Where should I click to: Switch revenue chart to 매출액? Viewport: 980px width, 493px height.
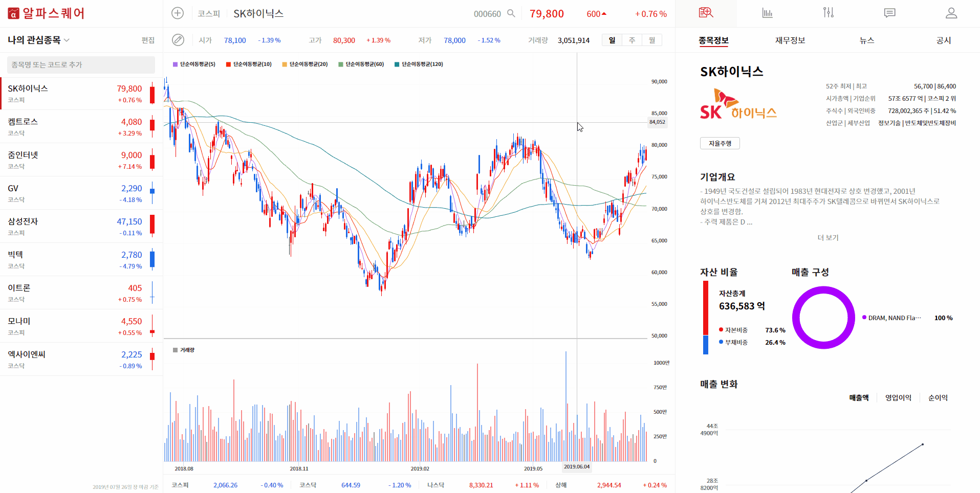[x=859, y=397]
